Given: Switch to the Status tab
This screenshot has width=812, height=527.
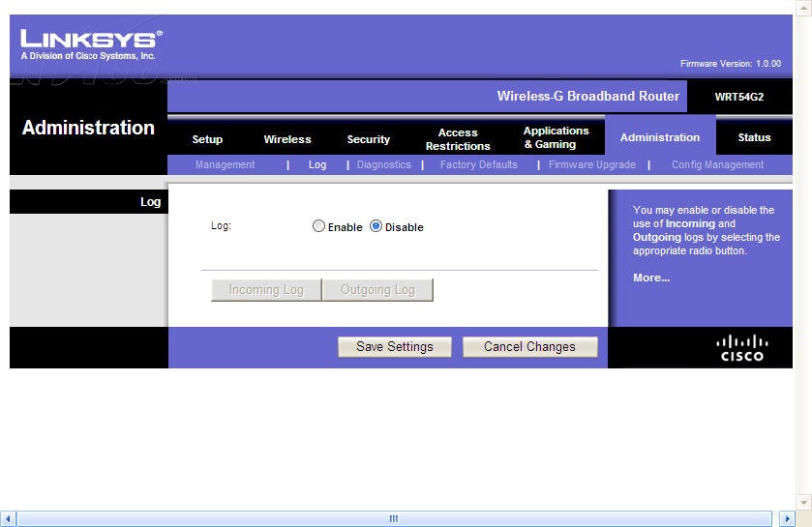Looking at the screenshot, I should click(754, 137).
